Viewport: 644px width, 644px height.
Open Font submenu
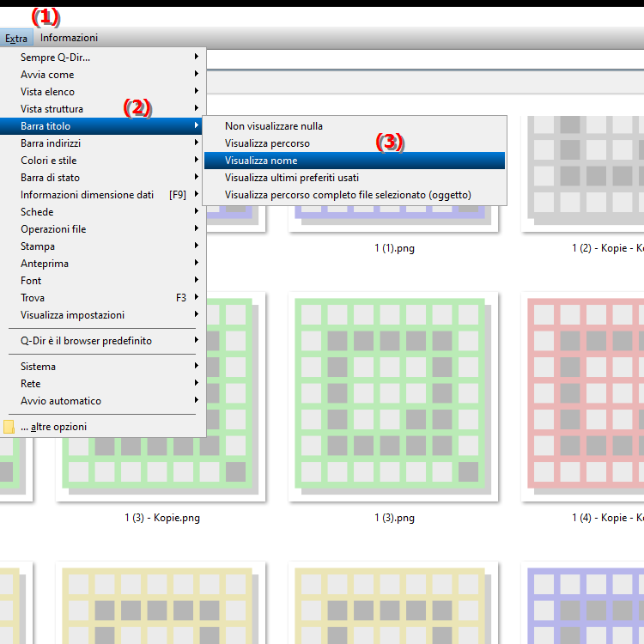point(103,281)
